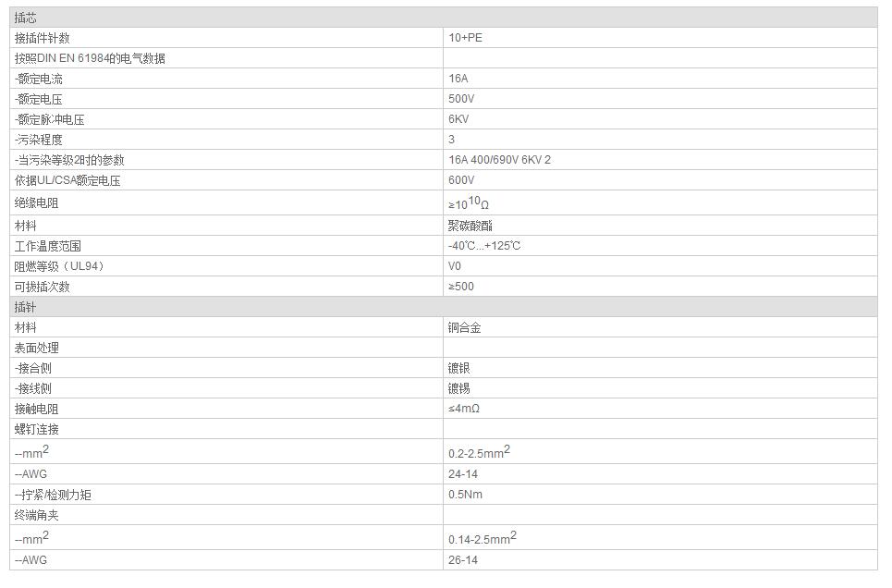Select the ≤4mΩ contact resistance value

464,408
